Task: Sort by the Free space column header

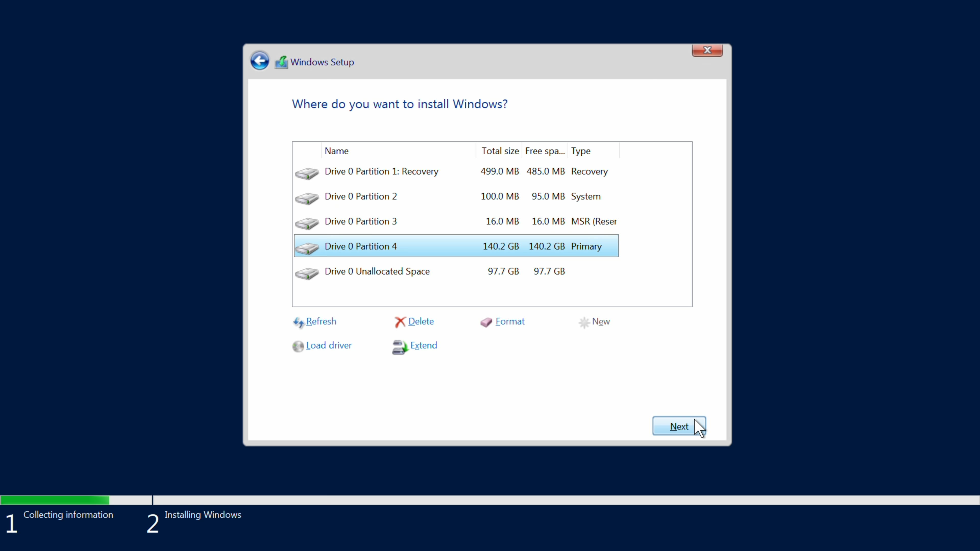Action: [545, 151]
